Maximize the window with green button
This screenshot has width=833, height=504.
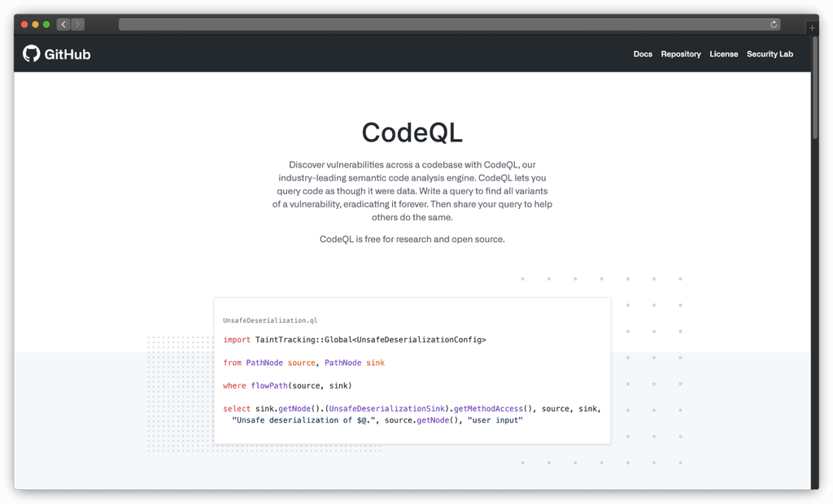46,24
